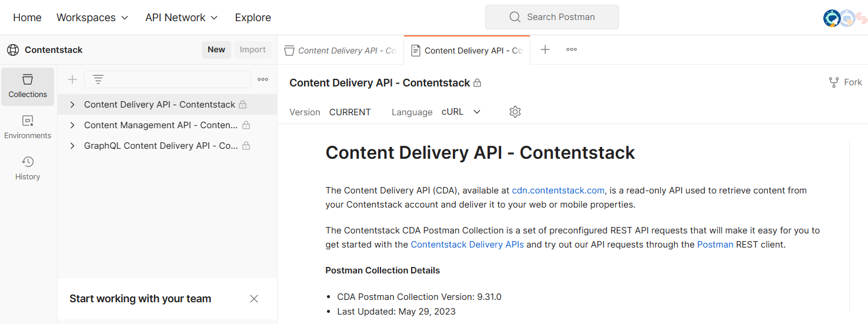This screenshot has width=868, height=324.
Task: Click the Contentstack workspace name
Action: [54, 50]
